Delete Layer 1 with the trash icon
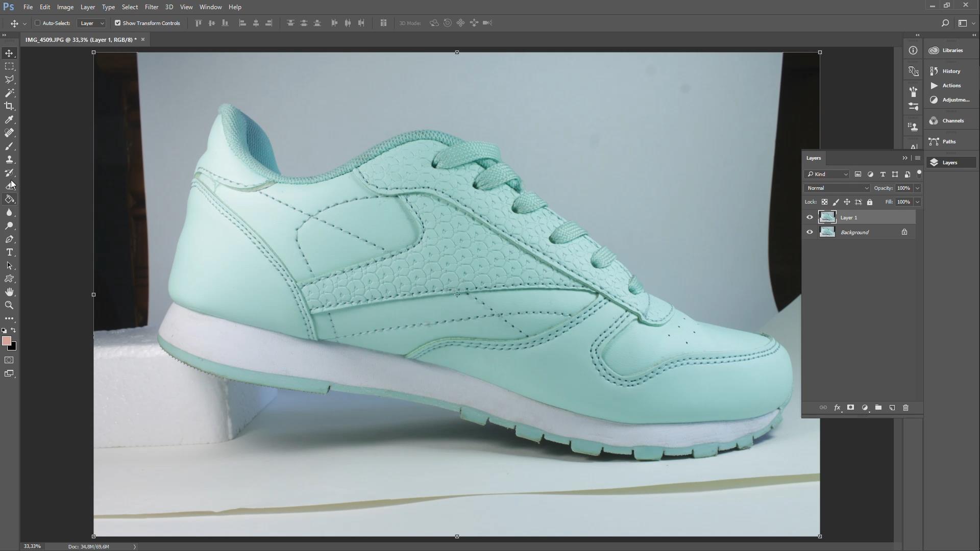The height and width of the screenshot is (551, 980). pos(905,408)
